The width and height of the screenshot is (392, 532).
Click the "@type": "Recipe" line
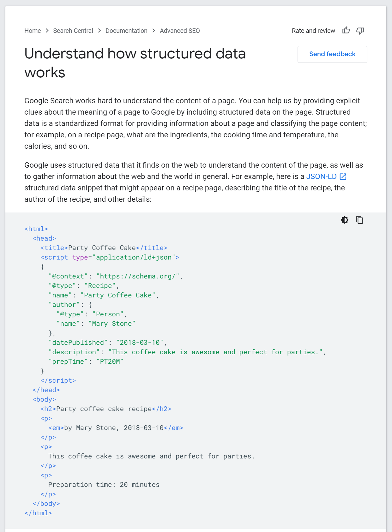click(84, 286)
